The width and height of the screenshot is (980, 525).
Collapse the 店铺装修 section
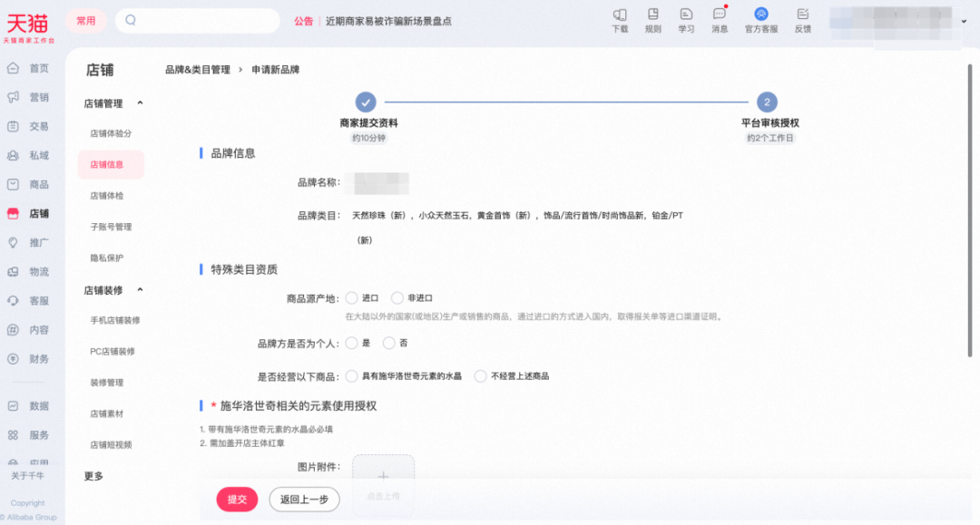140,290
